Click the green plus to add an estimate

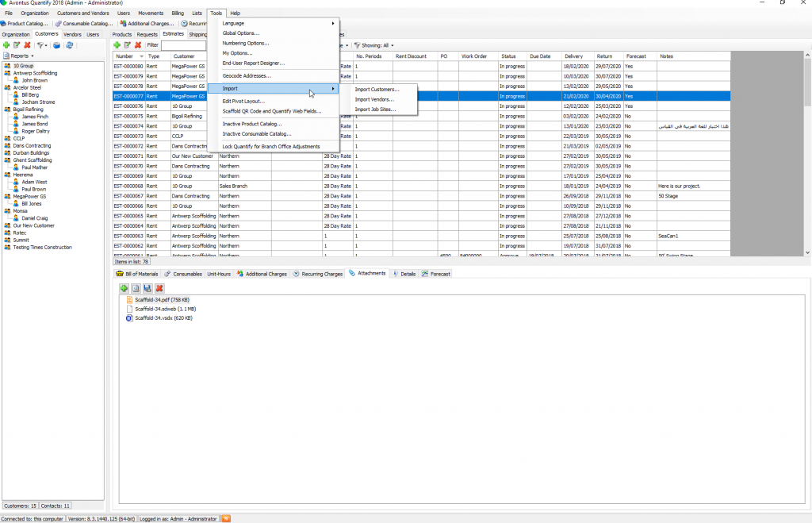(117, 44)
